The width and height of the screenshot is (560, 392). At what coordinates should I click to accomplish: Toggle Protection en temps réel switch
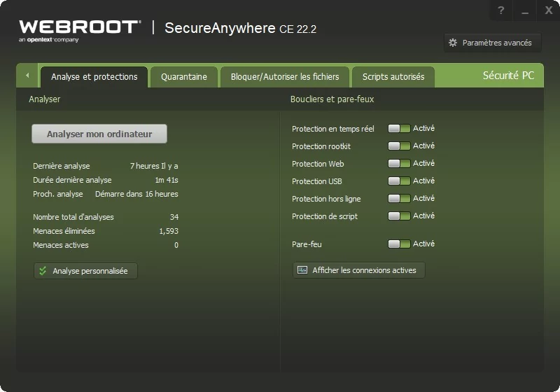pyautogui.click(x=399, y=129)
